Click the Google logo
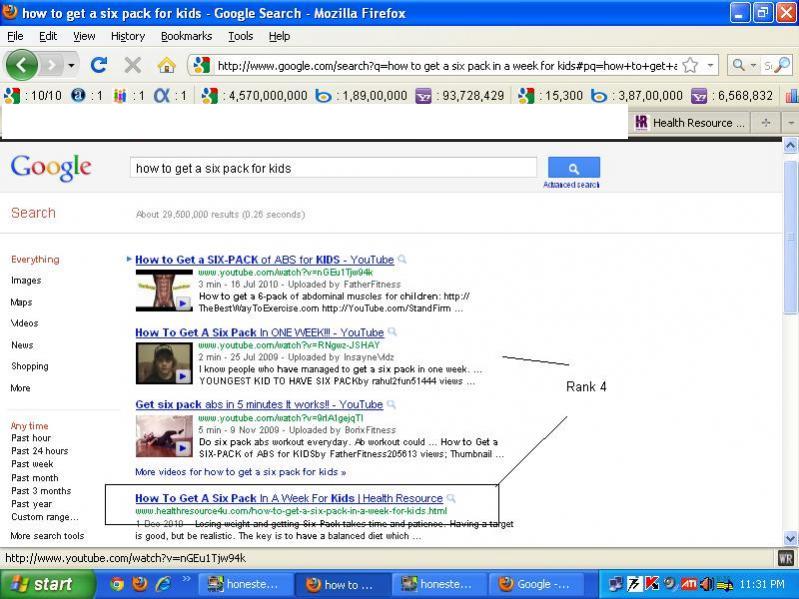 coord(51,168)
